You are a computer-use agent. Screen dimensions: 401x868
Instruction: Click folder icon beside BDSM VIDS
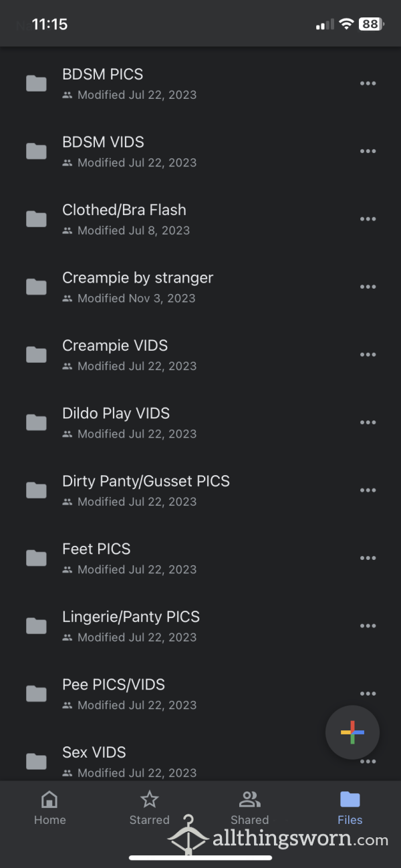(36, 151)
